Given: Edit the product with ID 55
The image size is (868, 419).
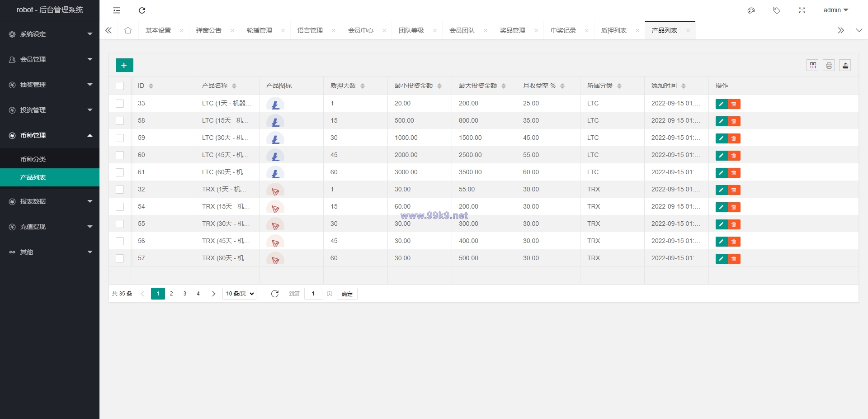Looking at the screenshot, I should coord(722,224).
